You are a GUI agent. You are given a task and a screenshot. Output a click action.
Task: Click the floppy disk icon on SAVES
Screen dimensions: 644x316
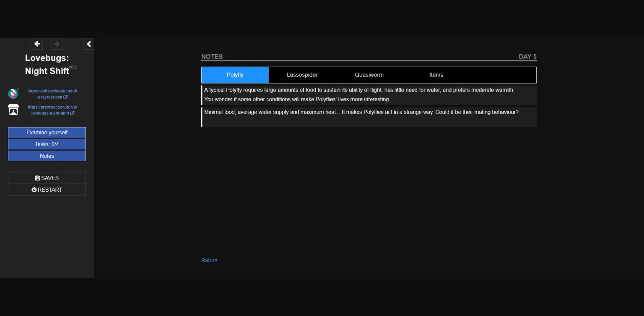coord(37,178)
